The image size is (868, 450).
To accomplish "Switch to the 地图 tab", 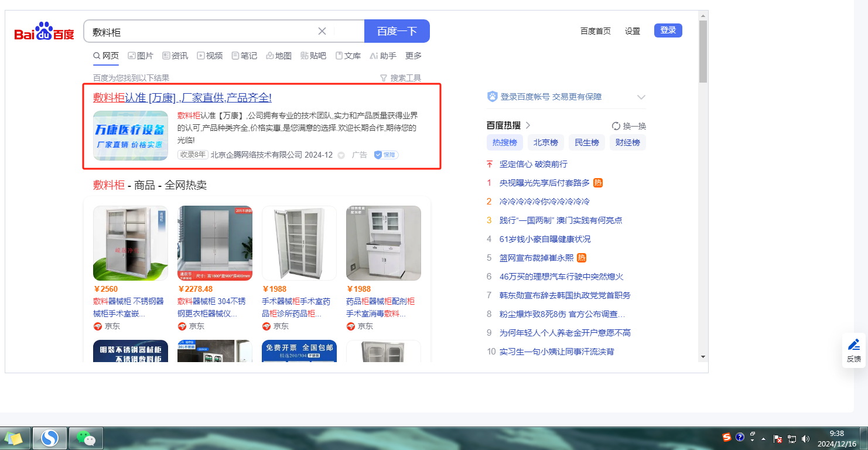I will [x=279, y=56].
